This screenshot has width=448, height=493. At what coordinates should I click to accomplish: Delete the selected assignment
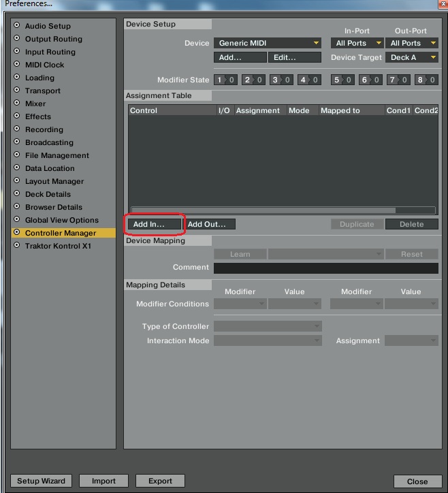412,224
